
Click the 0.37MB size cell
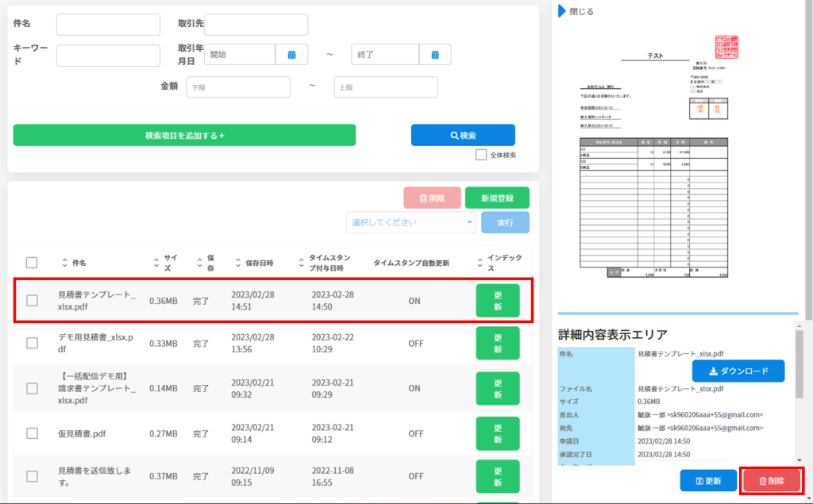pos(164,476)
